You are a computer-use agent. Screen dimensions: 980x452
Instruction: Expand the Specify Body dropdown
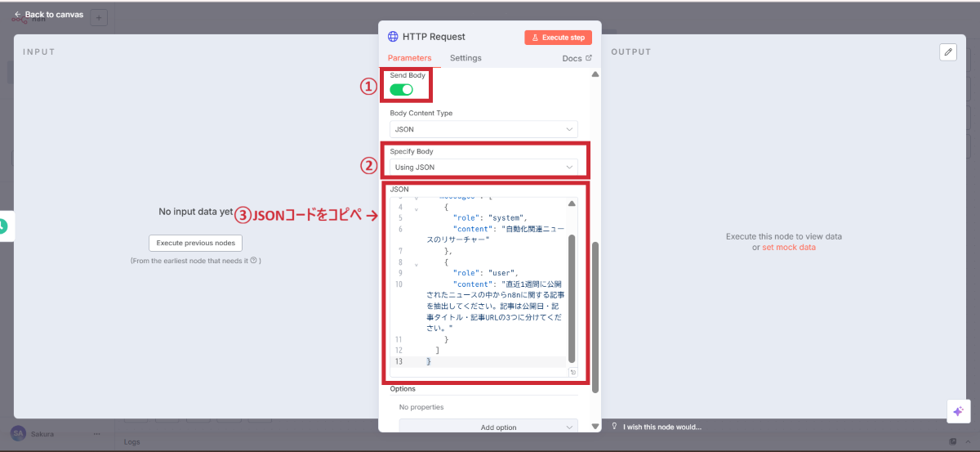(483, 167)
